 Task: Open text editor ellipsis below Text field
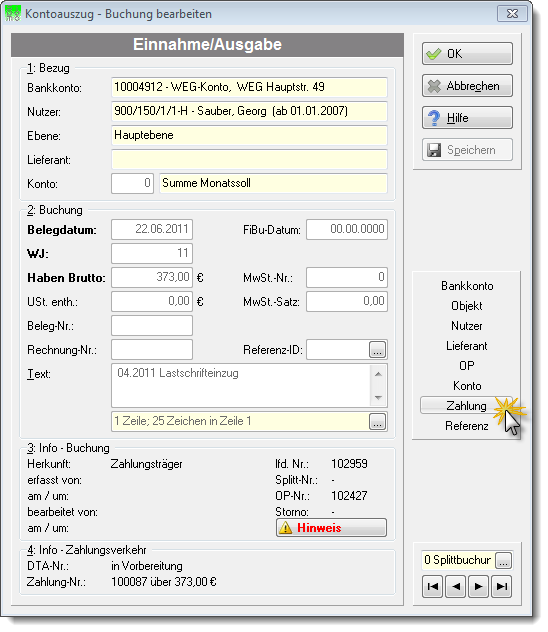click(377, 422)
